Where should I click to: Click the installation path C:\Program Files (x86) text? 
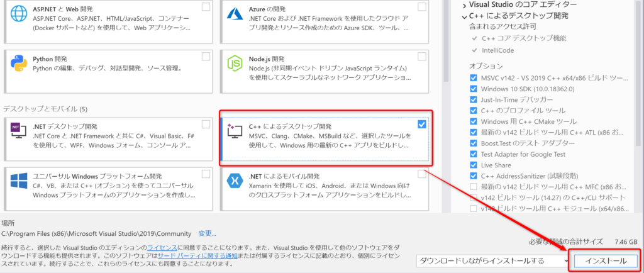tap(96, 233)
